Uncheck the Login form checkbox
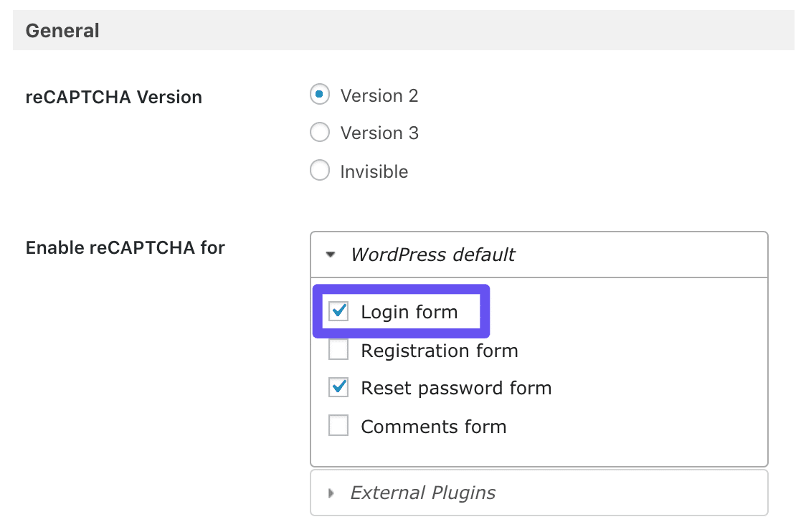The height and width of the screenshot is (532, 806). pos(338,311)
